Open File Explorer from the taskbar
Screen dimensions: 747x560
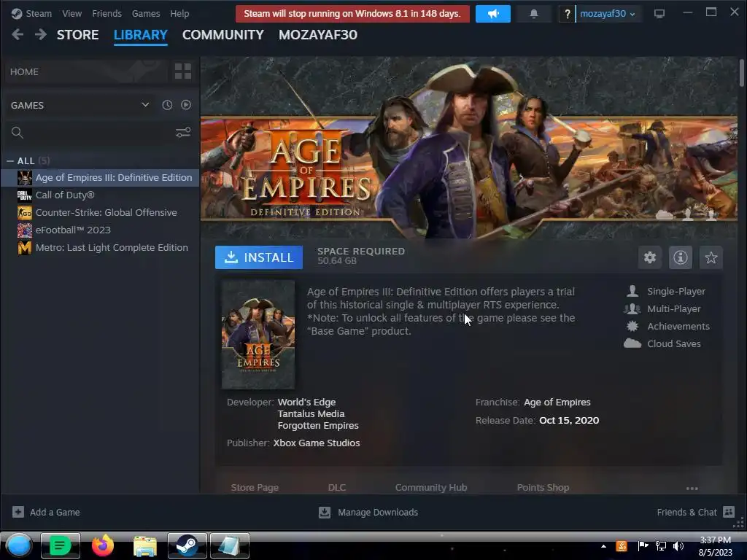coord(145,545)
